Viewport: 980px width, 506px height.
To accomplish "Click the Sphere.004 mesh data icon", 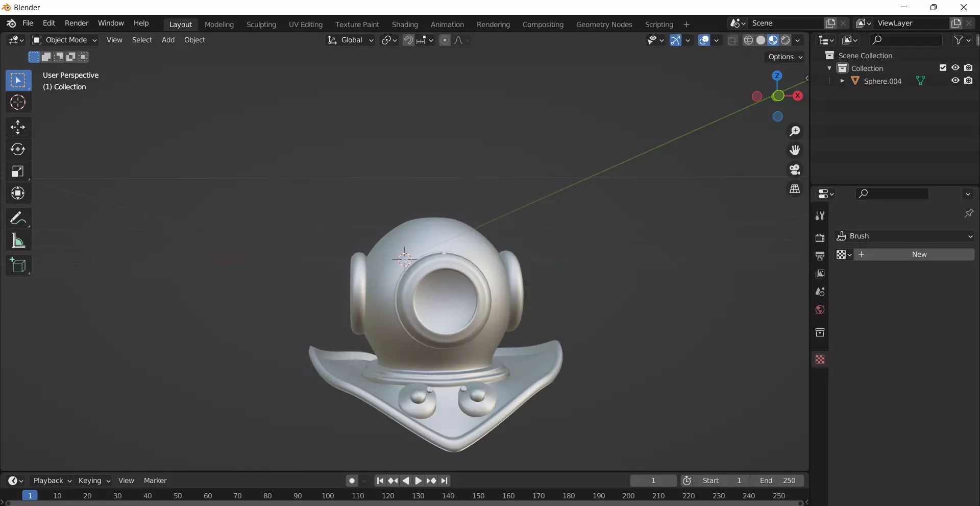I will click(x=920, y=81).
